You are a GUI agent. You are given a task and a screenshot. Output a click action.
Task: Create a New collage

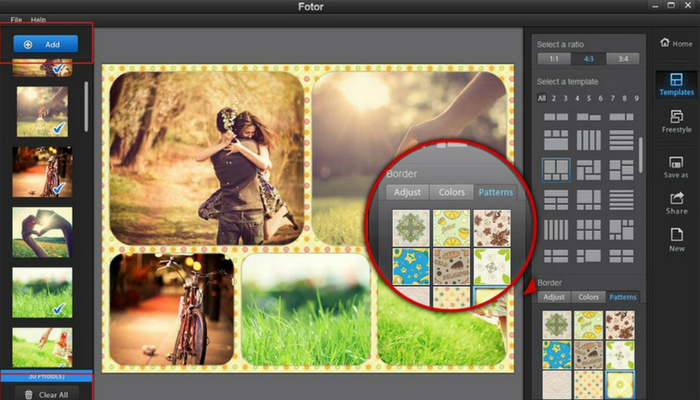pos(676,240)
